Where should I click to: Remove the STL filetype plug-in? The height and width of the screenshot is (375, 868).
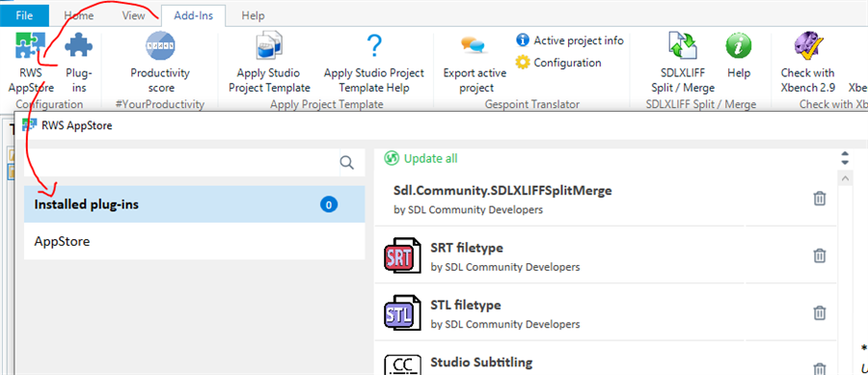click(x=819, y=312)
